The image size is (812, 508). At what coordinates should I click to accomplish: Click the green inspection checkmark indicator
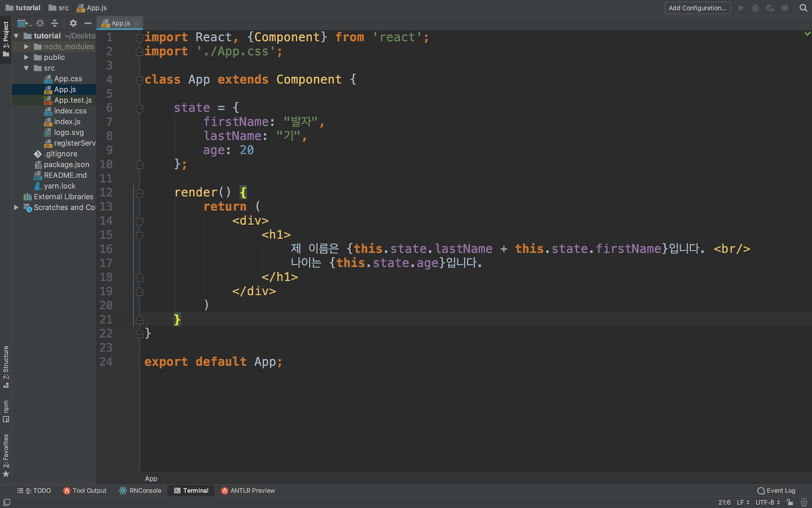[808, 34]
